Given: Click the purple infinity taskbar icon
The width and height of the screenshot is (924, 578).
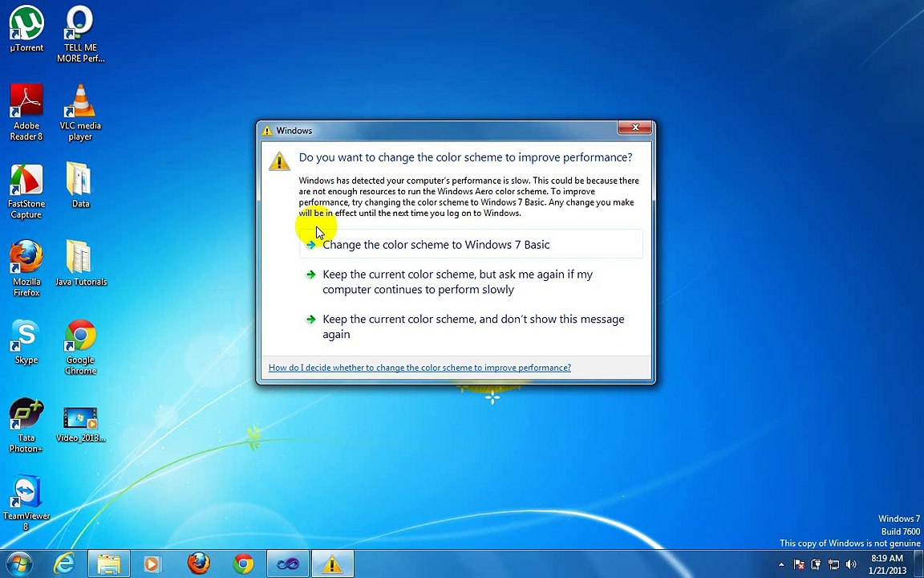Looking at the screenshot, I should coord(288,564).
